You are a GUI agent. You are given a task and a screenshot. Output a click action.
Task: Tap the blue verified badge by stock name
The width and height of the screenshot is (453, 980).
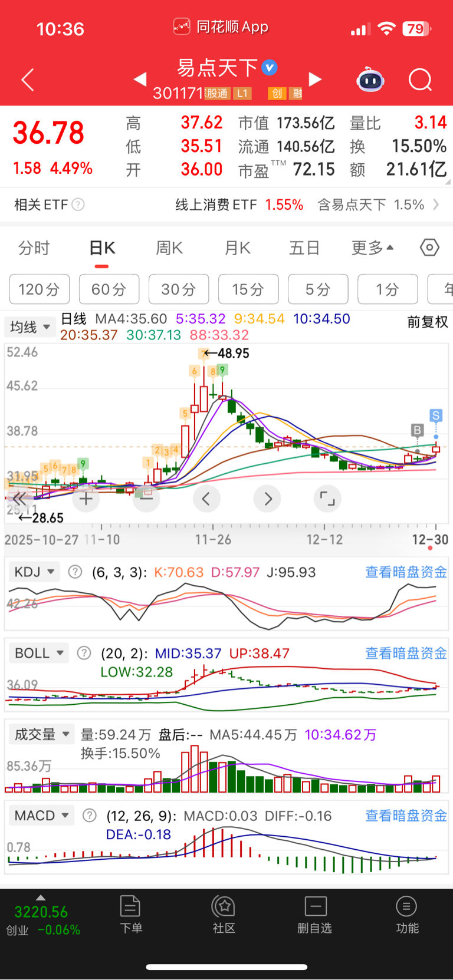click(x=270, y=68)
